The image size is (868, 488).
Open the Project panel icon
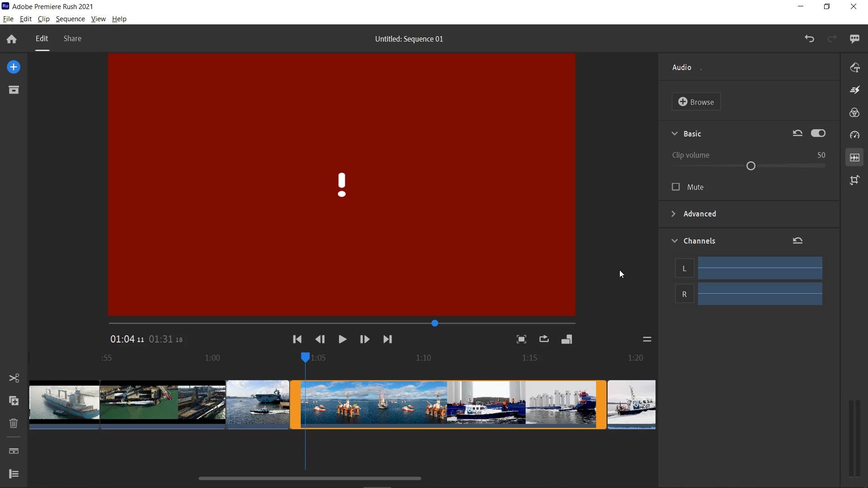coord(14,90)
